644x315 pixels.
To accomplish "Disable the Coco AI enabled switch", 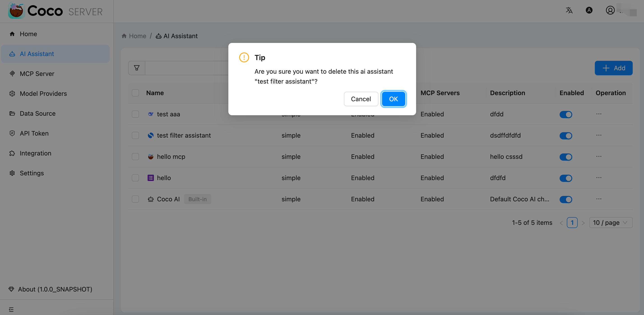I will pyautogui.click(x=566, y=200).
